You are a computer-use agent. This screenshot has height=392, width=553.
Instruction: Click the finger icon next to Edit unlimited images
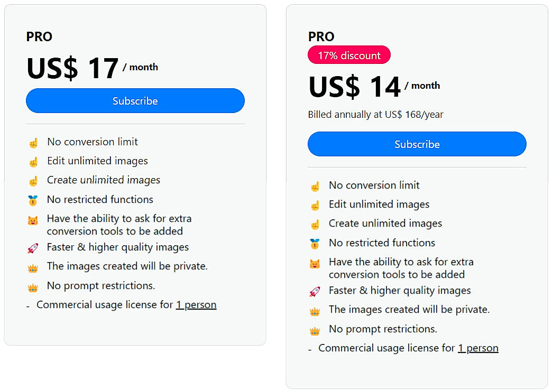[x=33, y=161]
